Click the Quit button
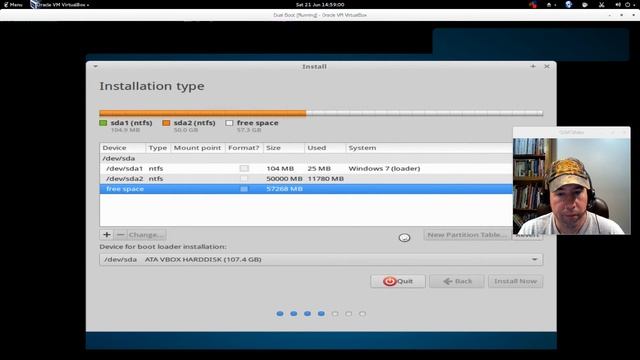640x360 pixels. point(398,281)
